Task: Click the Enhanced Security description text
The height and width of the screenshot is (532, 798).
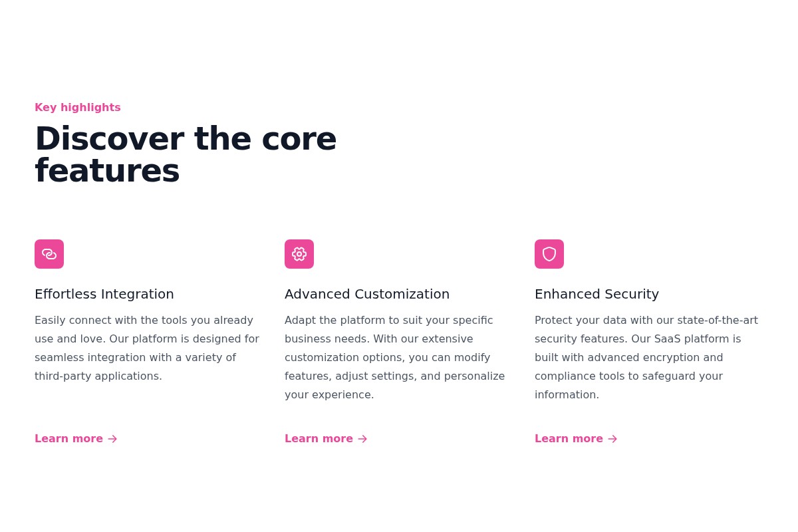Action: pos(646,357)
